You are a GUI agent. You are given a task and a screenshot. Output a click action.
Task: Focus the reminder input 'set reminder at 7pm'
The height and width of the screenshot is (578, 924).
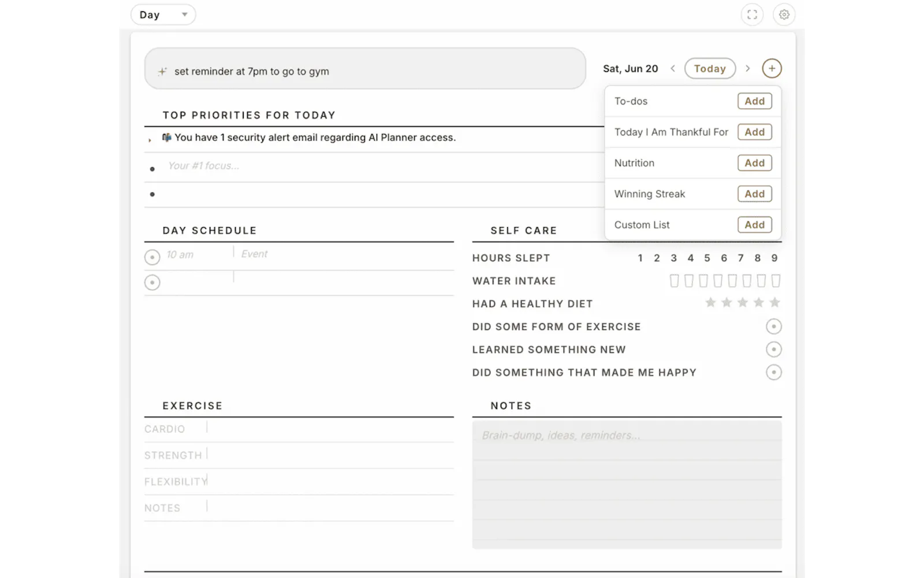point(365,69)
